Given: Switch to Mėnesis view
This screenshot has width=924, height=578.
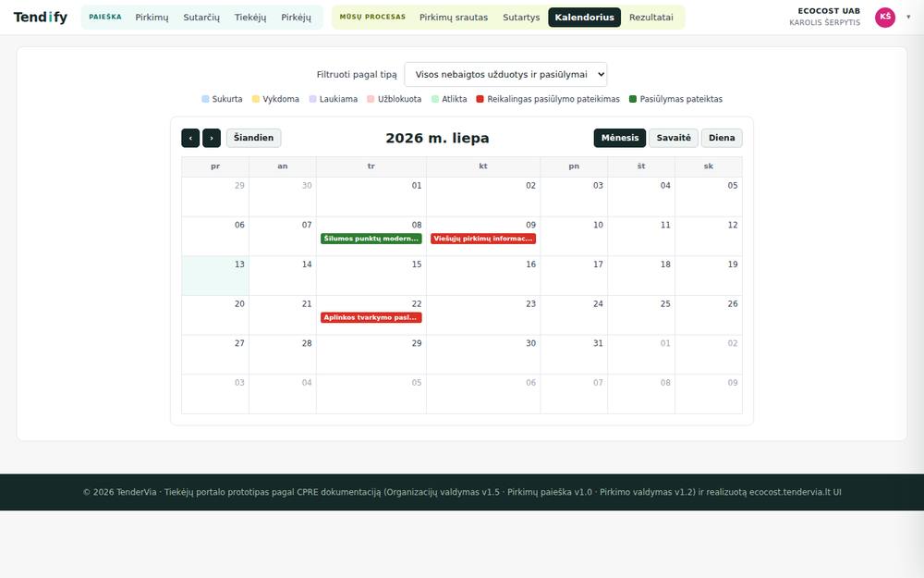Looking at the screenshot, I should click(x=620, y=138).
